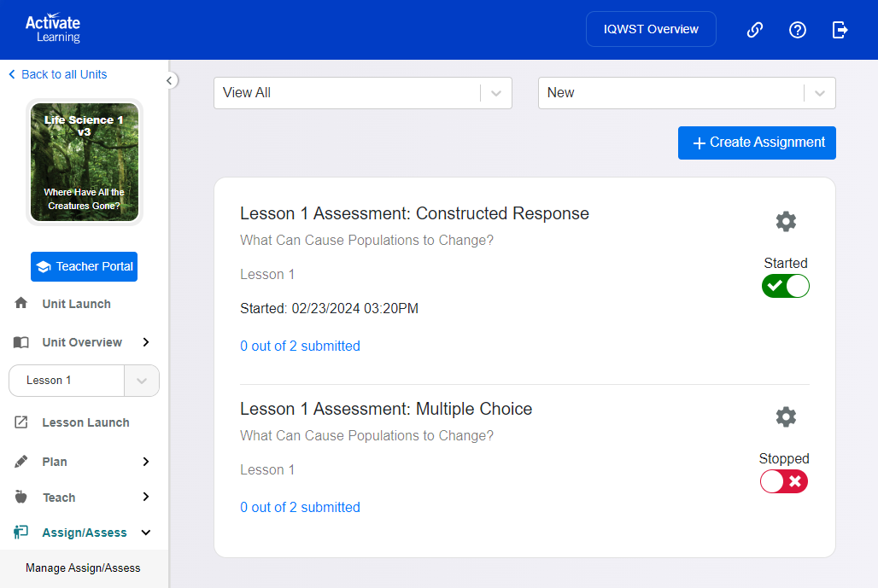This screenshot has height=588, width=878.
Task: Click the Life Science 1 unit thumbnail
Action: [84, 162]
